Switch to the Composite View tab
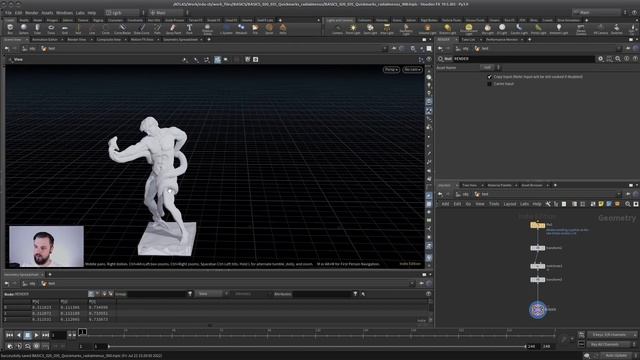This screenshot has width=640, height=360. [109, 40]
